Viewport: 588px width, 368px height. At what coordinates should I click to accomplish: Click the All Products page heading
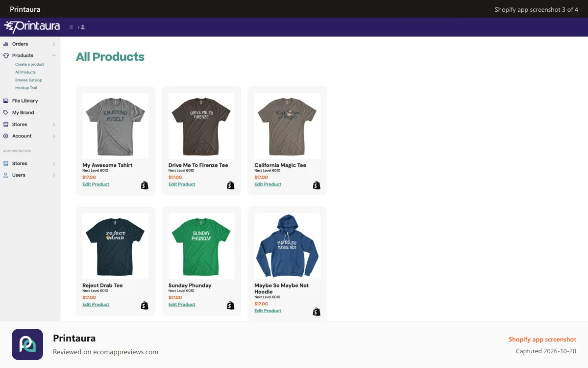pos(110,57)
